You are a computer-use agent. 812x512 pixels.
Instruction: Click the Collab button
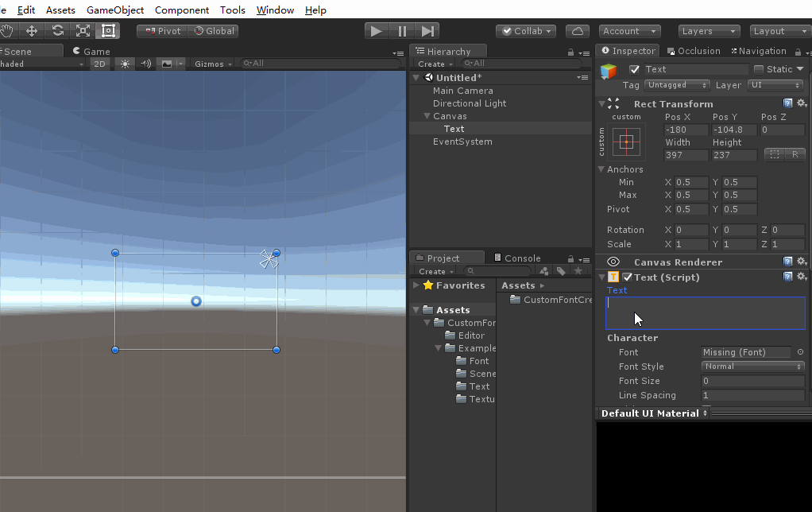click(526, 31)
